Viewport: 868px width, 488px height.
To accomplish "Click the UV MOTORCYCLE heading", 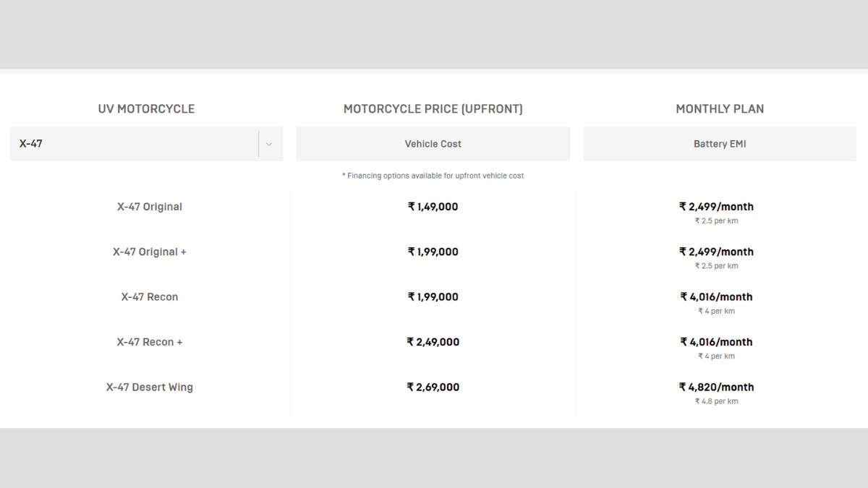I will coord(146,109).
